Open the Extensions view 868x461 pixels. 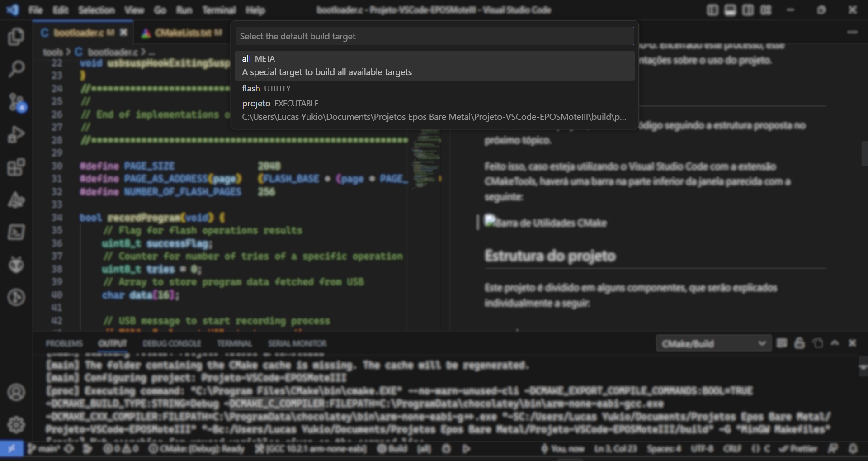(x=16, y=167)
